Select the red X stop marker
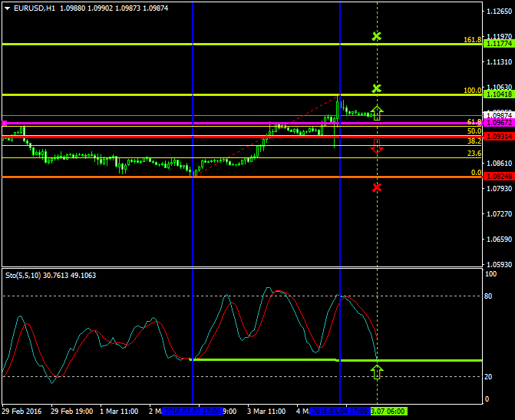The height and width of the screenshot is (420, 515). [376, 187]
